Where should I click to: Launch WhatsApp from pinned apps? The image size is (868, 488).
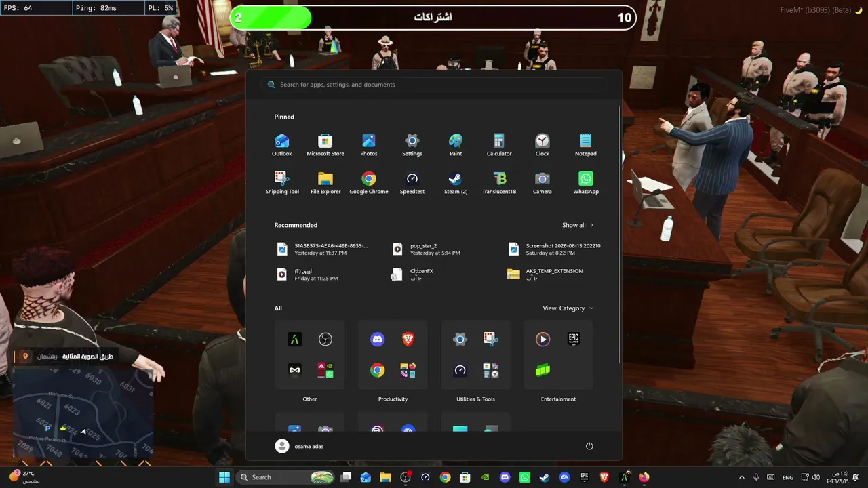click(586, 183)
